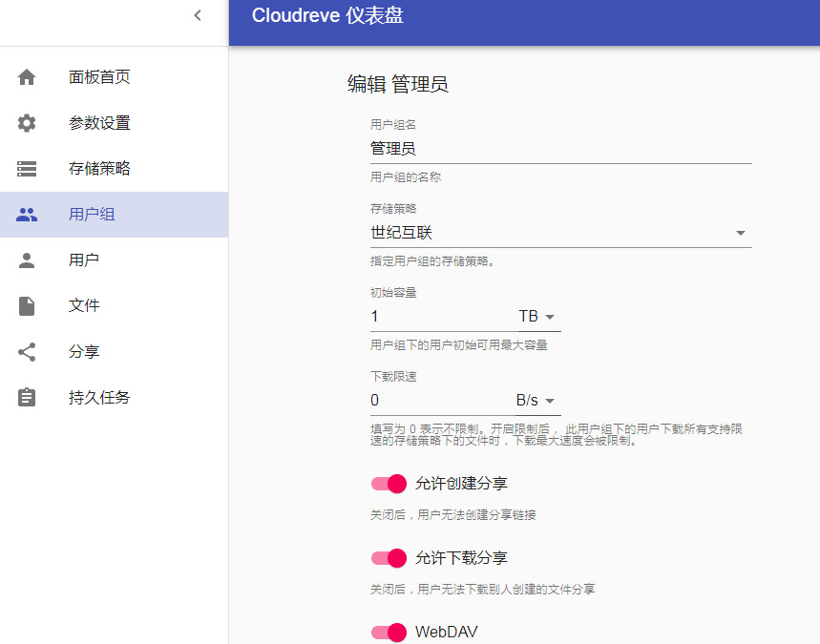Click the 关闭后，用户无法创建分享链接 hint

coord(452,515)
